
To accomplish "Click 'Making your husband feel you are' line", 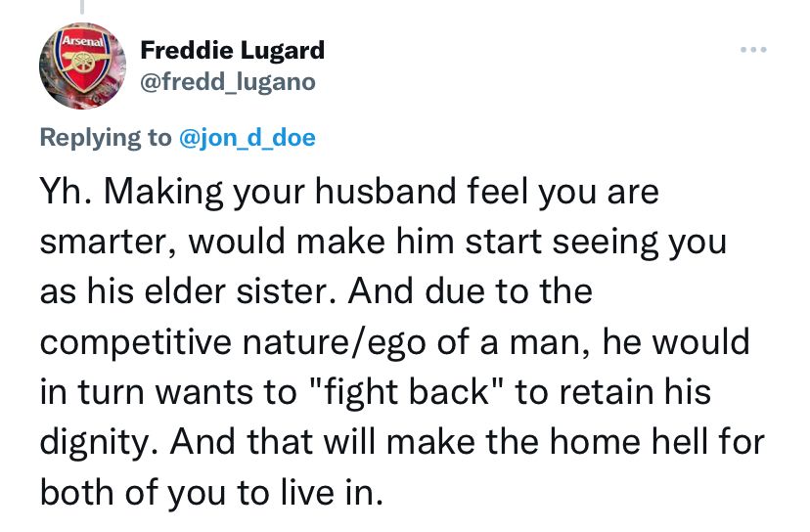I will tap(382, 192).
